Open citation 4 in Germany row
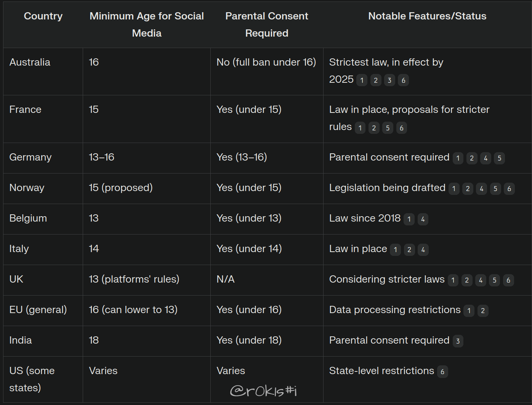Viewport: 532px width, 405px height. 486,158
